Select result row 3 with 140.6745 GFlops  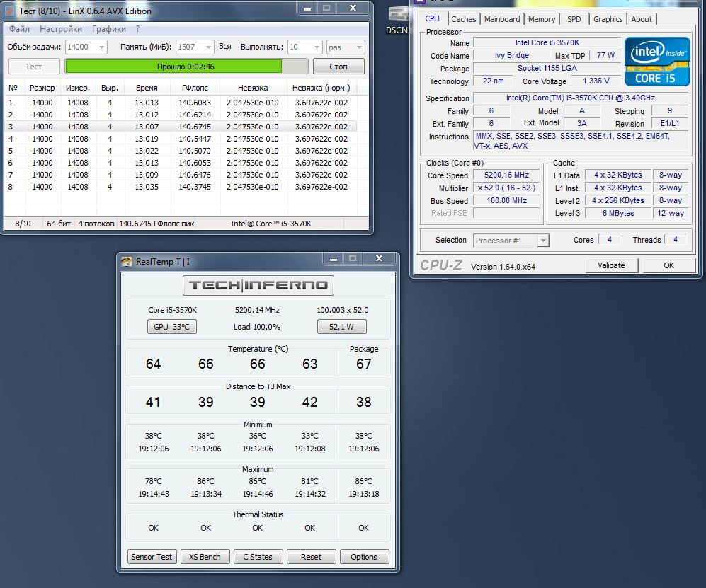[180, 127]
